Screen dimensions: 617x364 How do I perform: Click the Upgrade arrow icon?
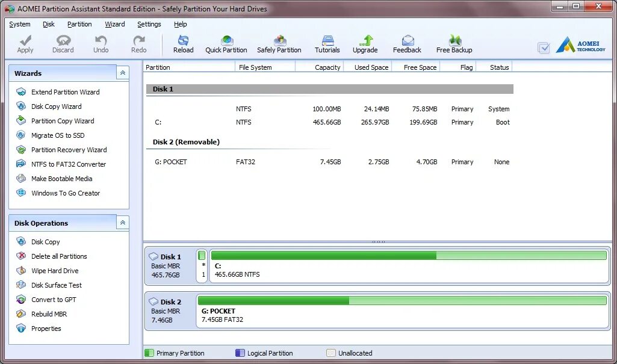point(365,40)
